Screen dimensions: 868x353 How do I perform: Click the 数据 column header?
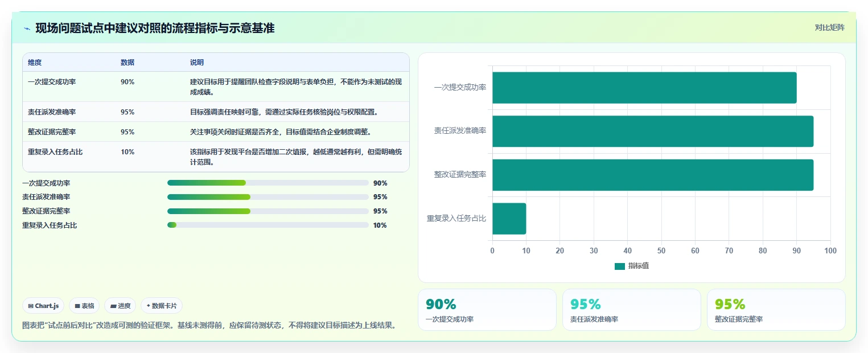coord(127,63)
